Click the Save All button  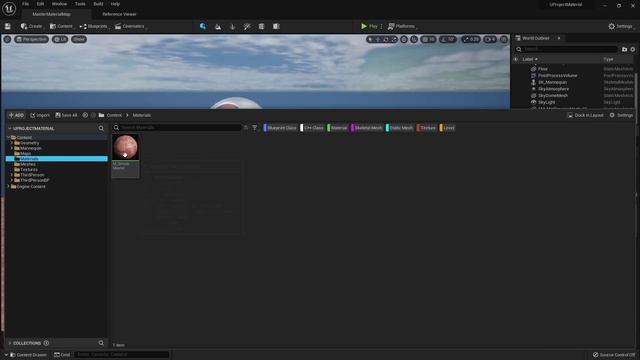(x=66, y=115)
